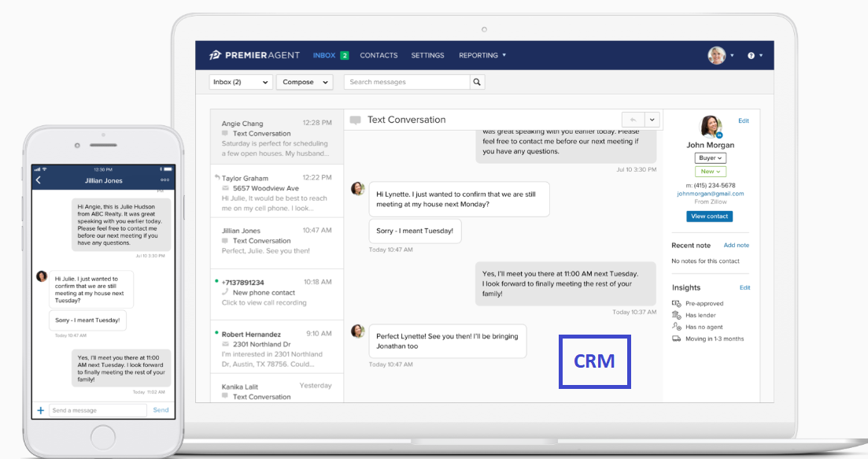Expand the conversation actions dropdown arrow
Viewport: 868px width, 459px height.
(652, 120)
